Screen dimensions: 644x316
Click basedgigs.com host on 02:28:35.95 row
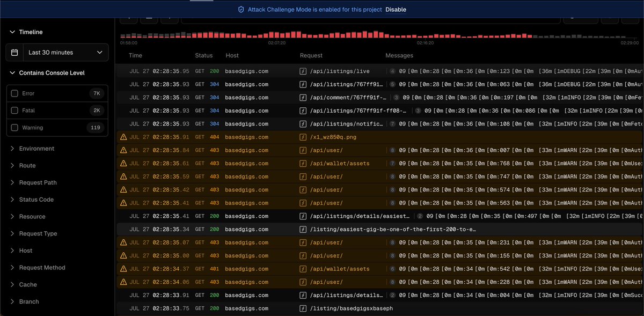click(x=247, y=71)
